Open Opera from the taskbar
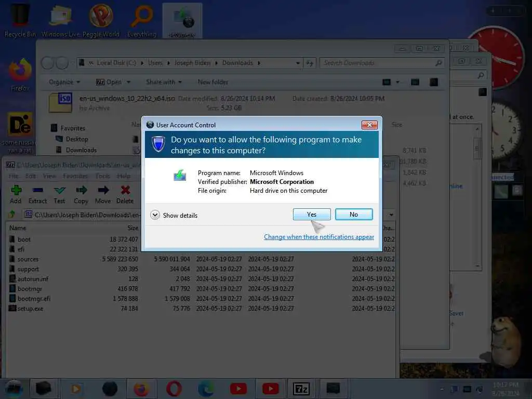532x399 pixels. coord(174,389)
